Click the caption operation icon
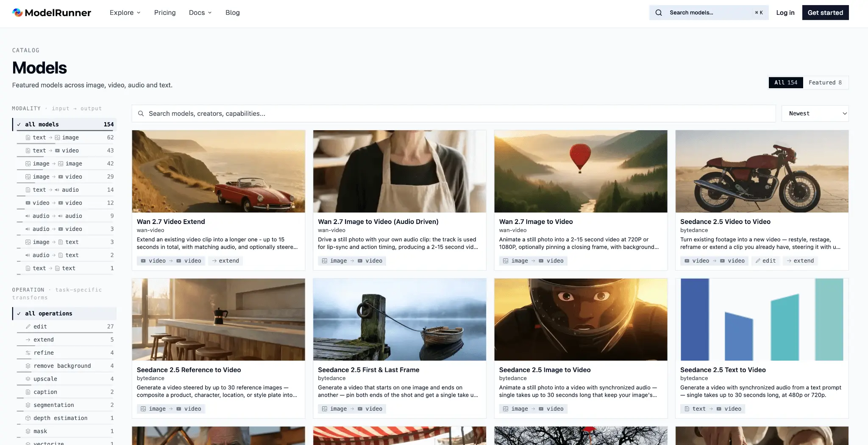This screenshot has width=868, height=445. [x=28, y=392]
